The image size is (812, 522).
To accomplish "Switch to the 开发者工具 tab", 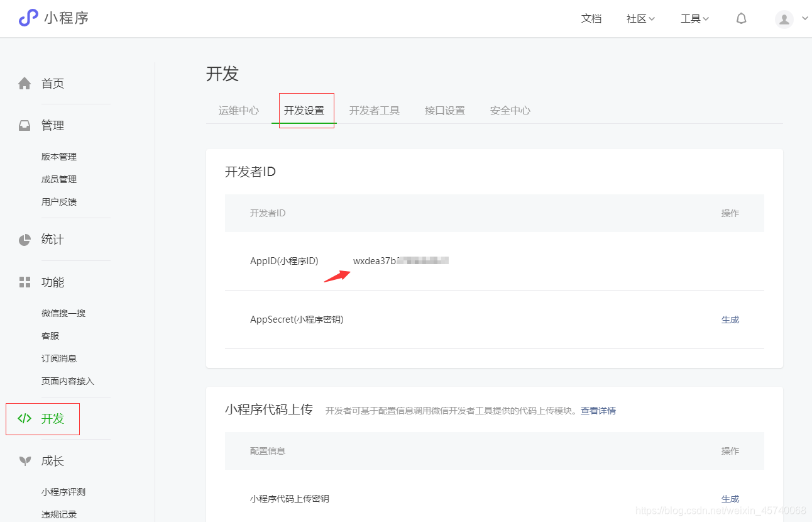I will click(x=375, y=111).
